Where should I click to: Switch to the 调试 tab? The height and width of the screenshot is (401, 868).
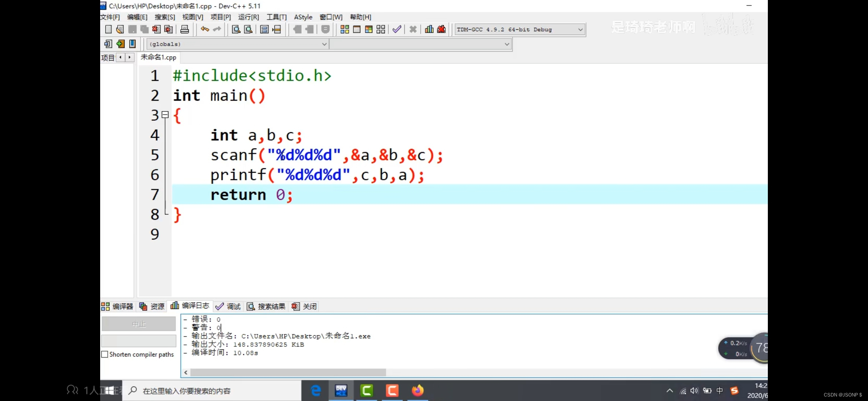pos(228,306)
